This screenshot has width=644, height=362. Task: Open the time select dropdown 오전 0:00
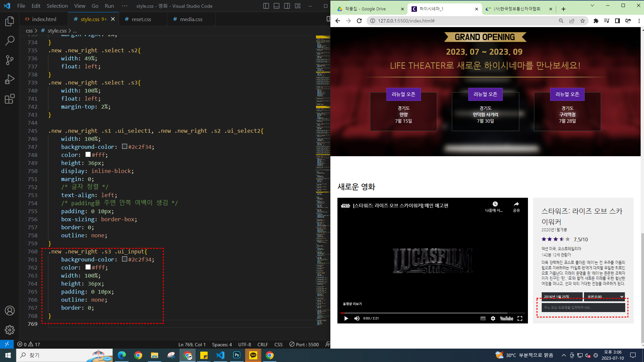click(x=604, y=297)
